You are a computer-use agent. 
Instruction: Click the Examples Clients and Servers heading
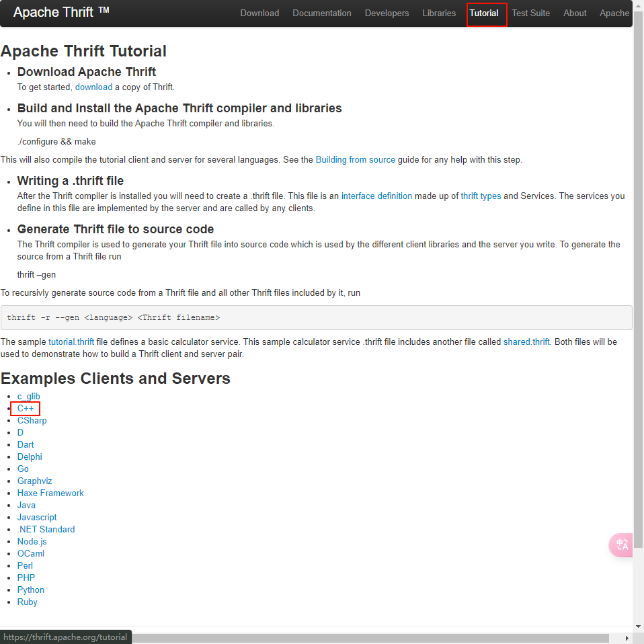coord(116,378)
